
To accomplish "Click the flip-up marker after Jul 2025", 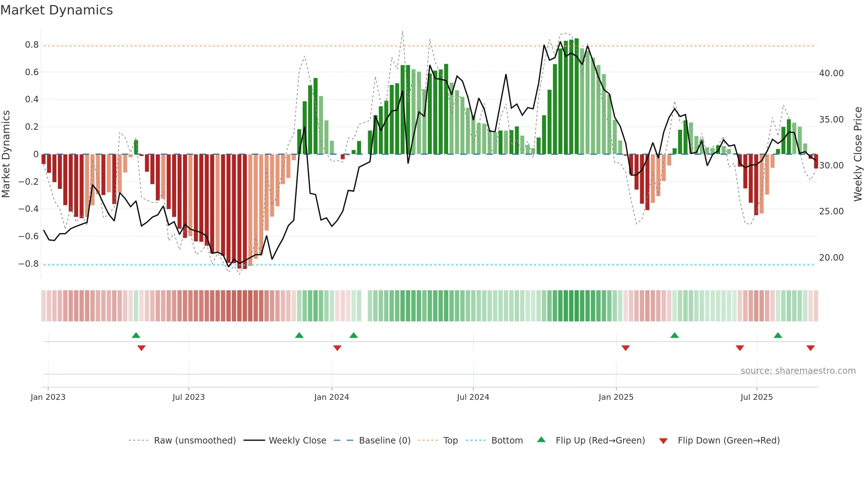I will (778, 335).
